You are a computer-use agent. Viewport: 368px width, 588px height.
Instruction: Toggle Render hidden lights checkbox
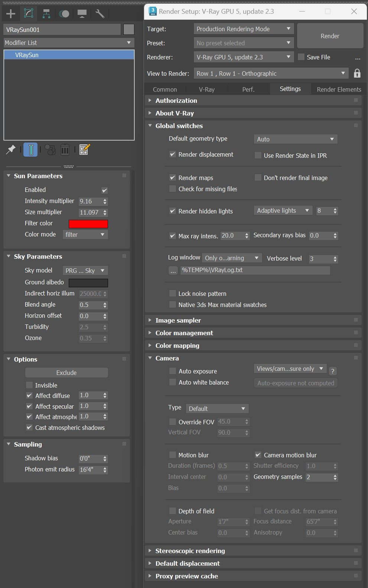click(173, 211)
